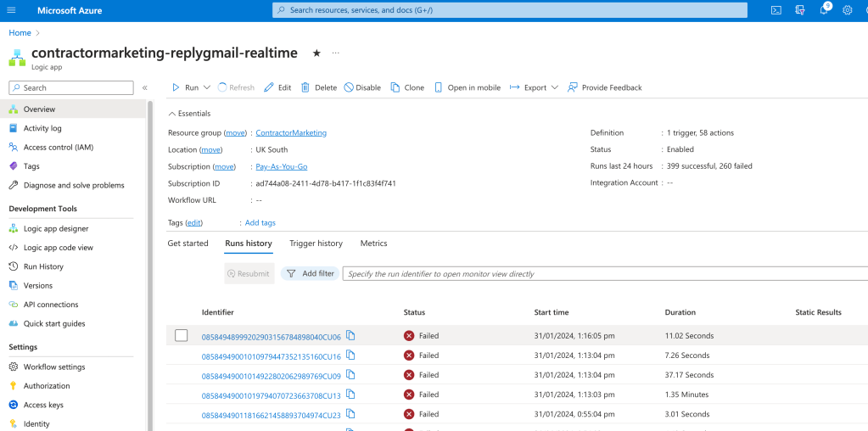The width and height of the screenshot is (868, 431).
Task: Click Delete in the toolbar
Action: tap(319, 87)
